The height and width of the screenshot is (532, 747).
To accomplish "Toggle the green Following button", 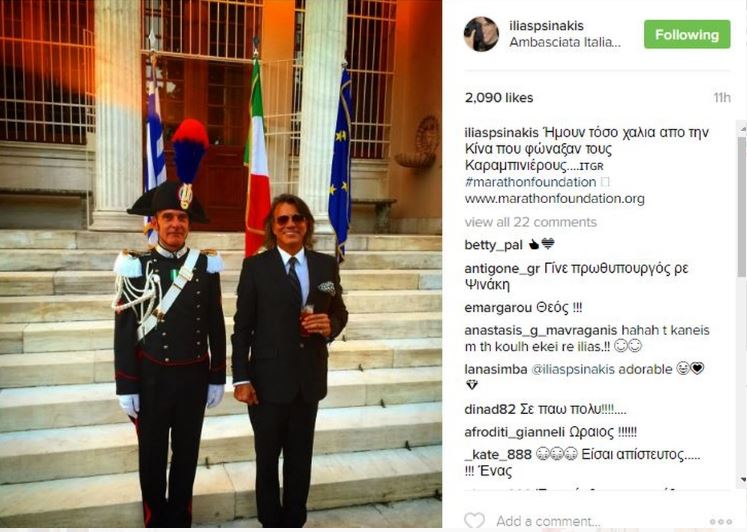I will coord(687,34).
